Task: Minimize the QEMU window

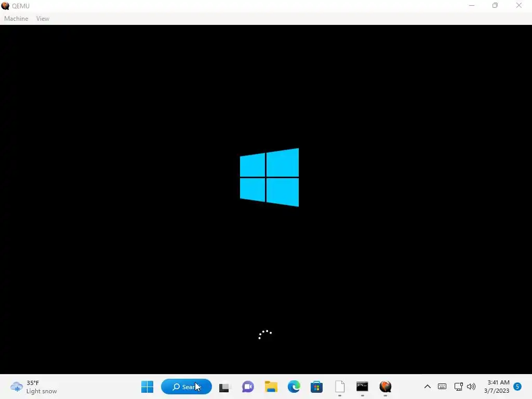Action: [x=472, y=5]
